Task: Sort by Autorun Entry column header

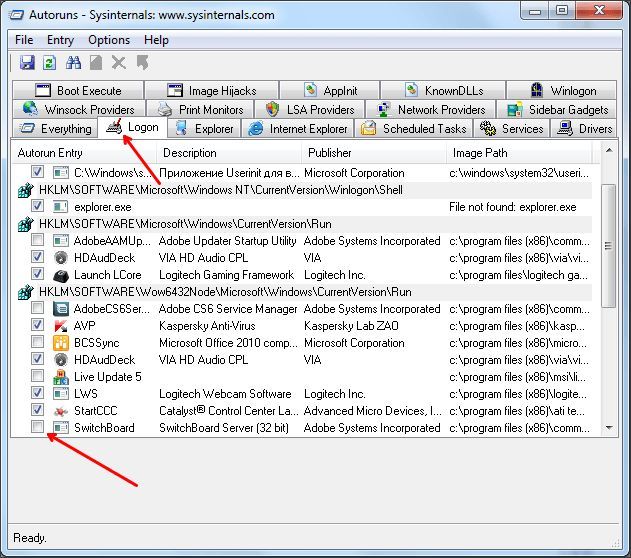Action: [x=85, y=153]
